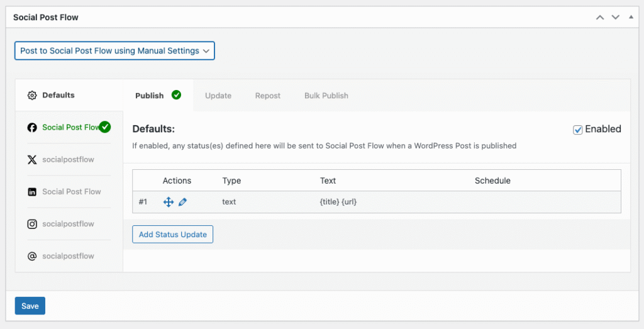Toggle the Enabled checkbox
Image resolution: width=644 pixels, height=329 pixels.
(x=577, y=130)
